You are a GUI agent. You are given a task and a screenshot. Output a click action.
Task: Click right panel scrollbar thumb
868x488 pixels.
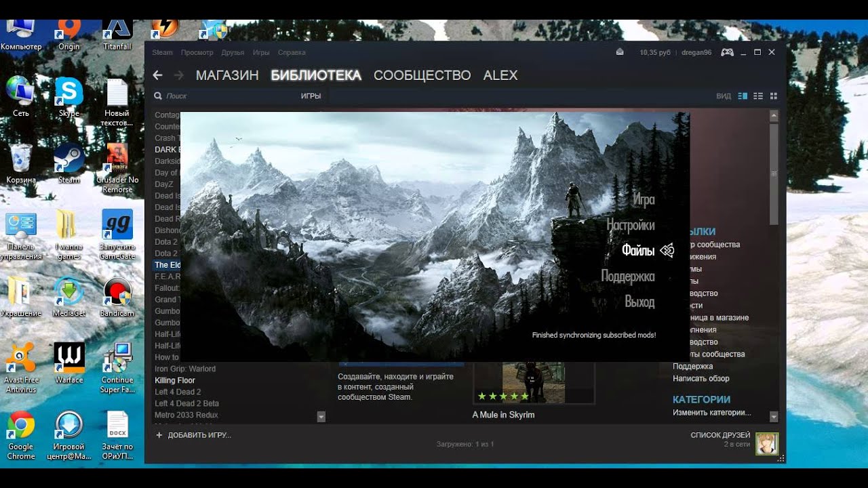(x=774, y=173)
